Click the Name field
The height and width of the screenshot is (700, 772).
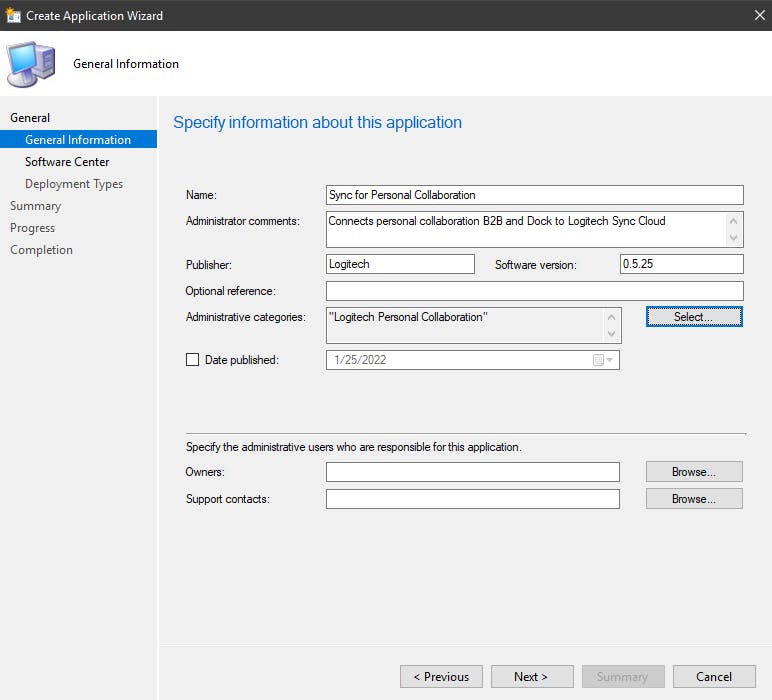coord(535,195)
